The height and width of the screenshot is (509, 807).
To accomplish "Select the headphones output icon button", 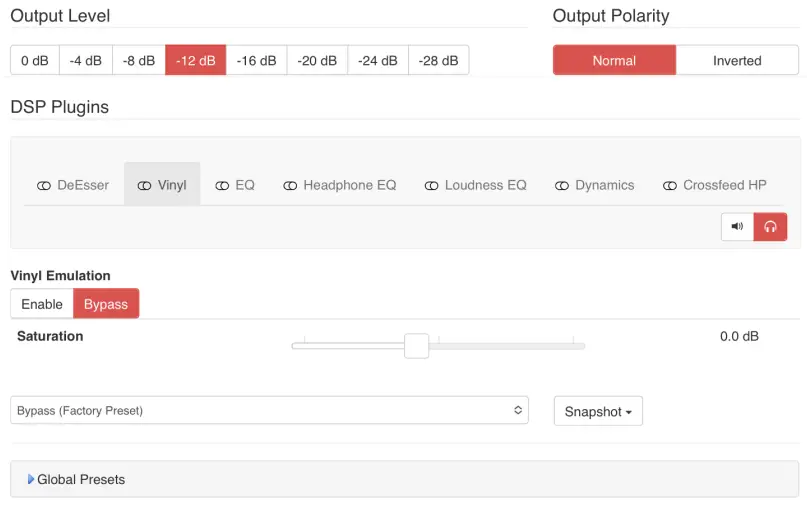I will [x=770, y=227].
